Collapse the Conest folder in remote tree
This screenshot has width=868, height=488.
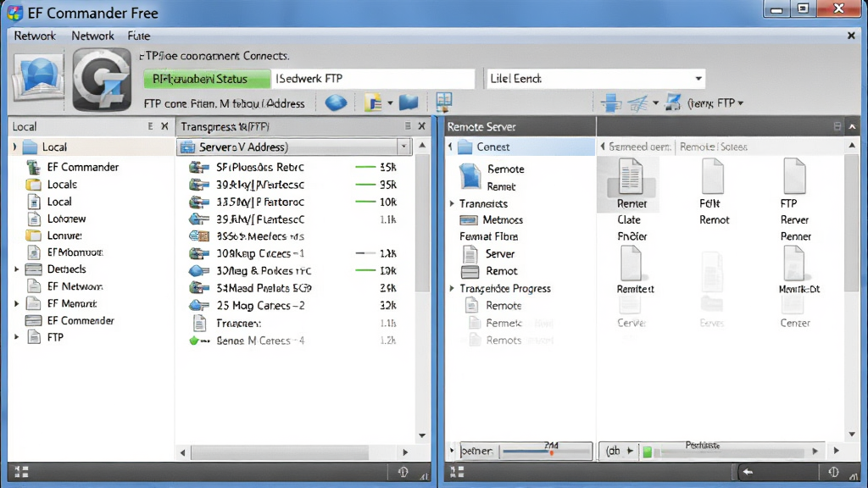pos(450,147)
